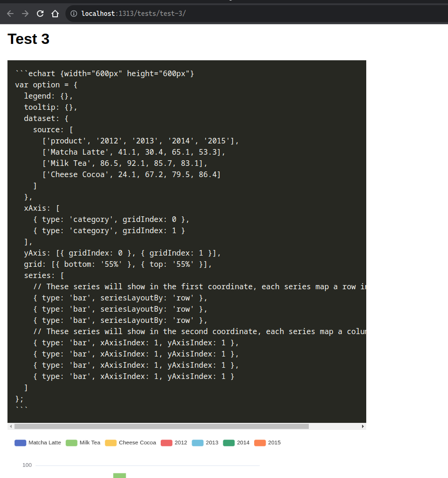Click the Test 3 page heading
The image size is (448, 478).
coord(28,39)
